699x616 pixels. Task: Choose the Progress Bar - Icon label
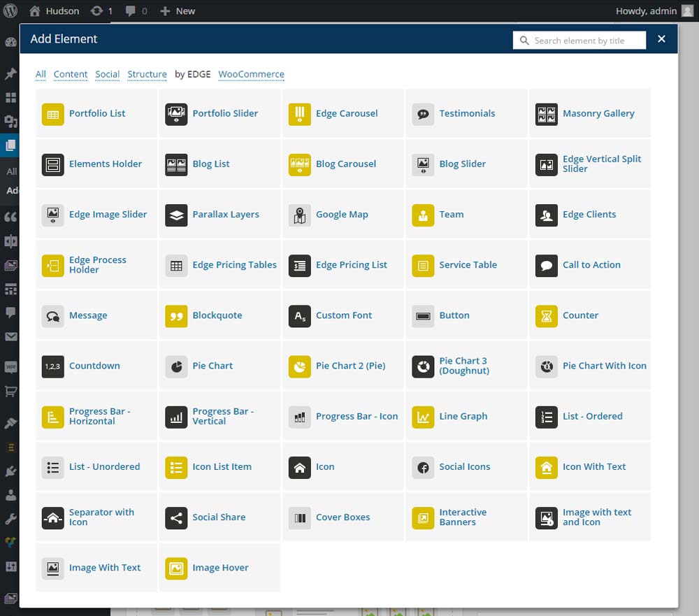coord(356,416)
